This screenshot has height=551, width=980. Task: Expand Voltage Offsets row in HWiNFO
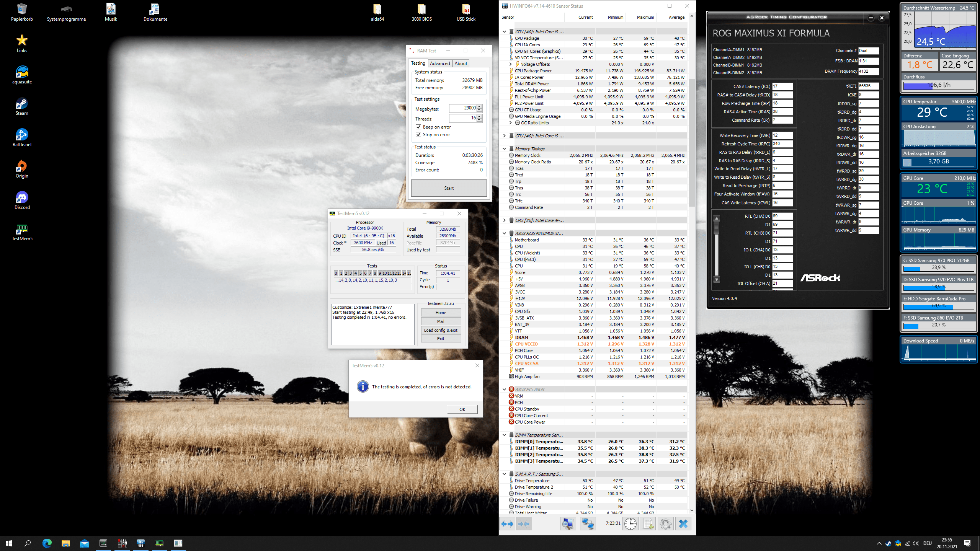click(511, 64)
